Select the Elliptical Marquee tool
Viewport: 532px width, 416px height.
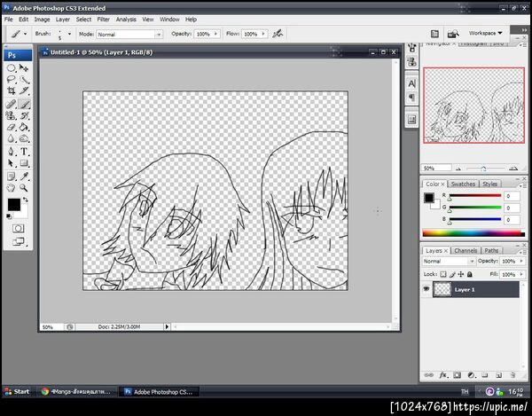12,68
